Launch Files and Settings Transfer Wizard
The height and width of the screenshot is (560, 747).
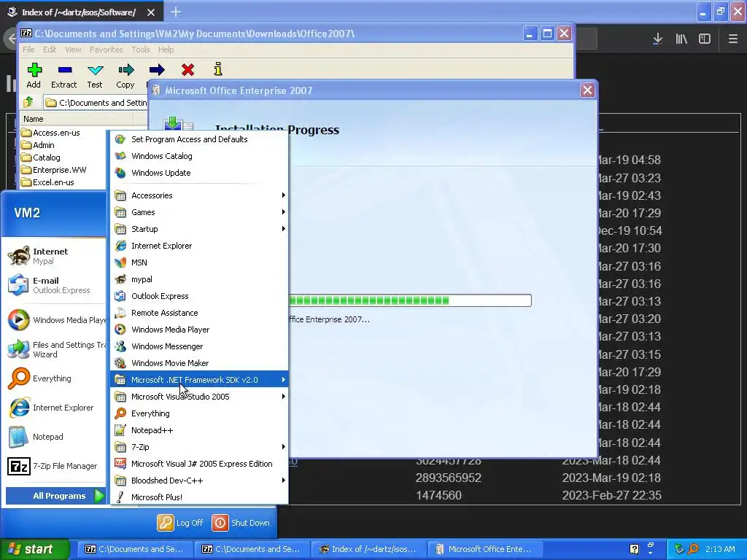[55, 349]
